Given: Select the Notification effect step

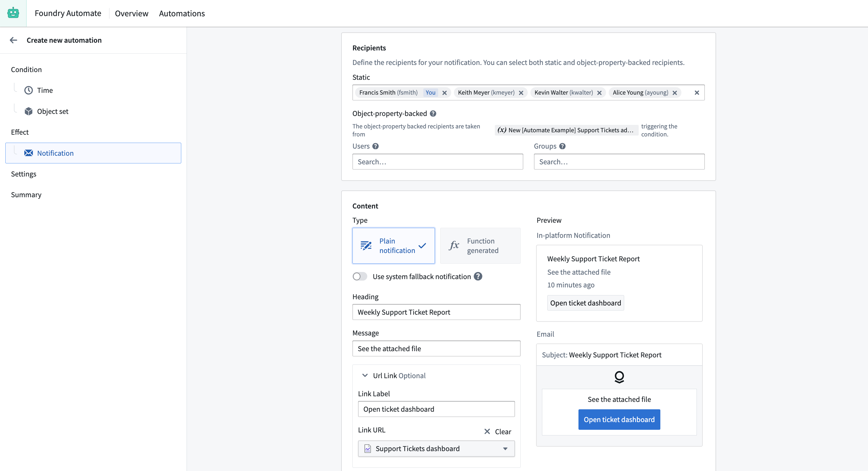Looking at the screenshot, I should [93, 153].
